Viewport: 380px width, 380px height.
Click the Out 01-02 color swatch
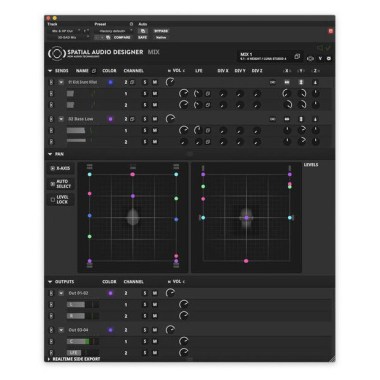(111, 293)
